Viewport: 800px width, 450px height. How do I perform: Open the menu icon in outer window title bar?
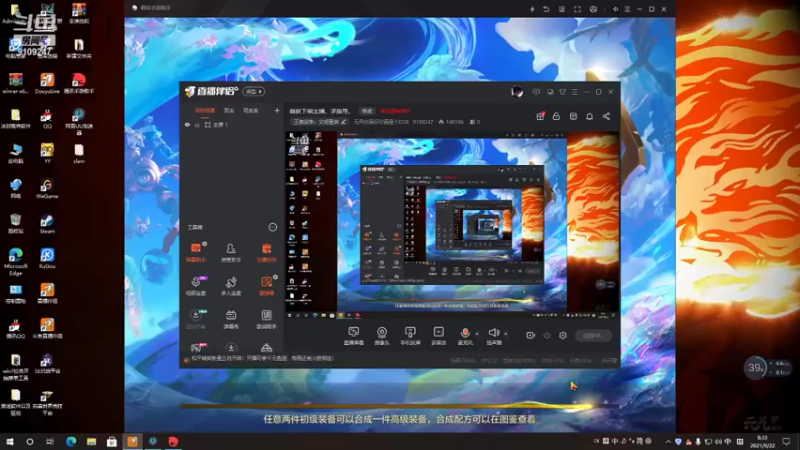pos(628,9)
